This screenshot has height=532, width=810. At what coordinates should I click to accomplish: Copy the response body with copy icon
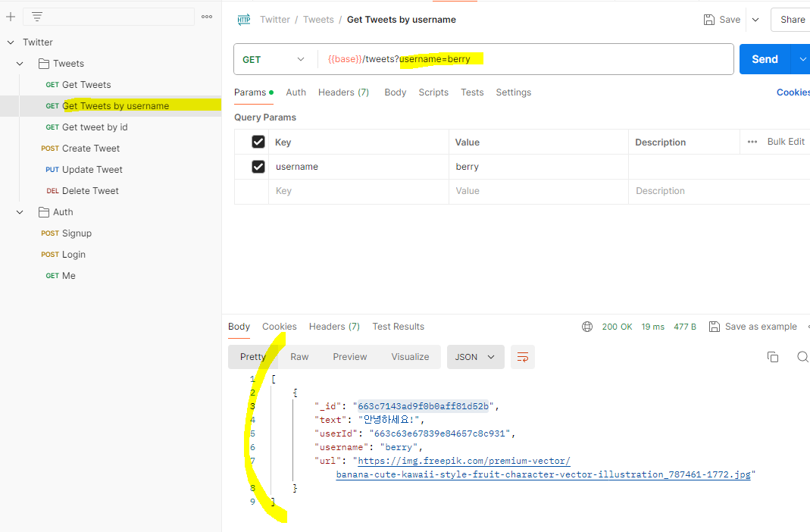click(773, 357)
